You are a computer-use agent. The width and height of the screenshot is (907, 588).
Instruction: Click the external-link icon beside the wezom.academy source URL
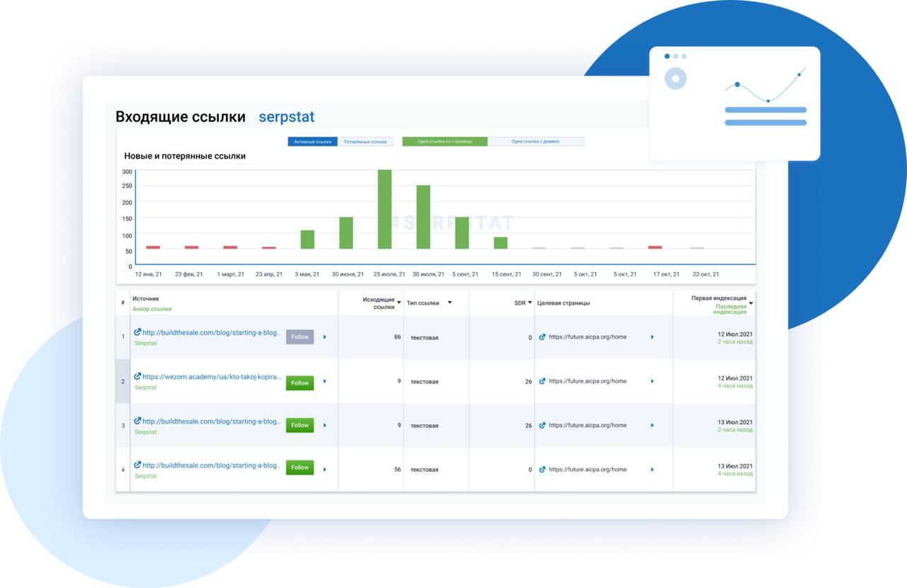137,376
